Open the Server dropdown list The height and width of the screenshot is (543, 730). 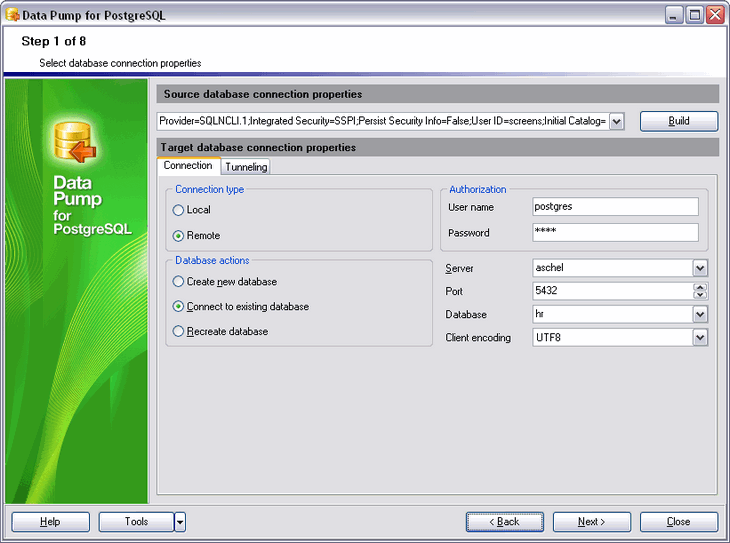[700, 269]
